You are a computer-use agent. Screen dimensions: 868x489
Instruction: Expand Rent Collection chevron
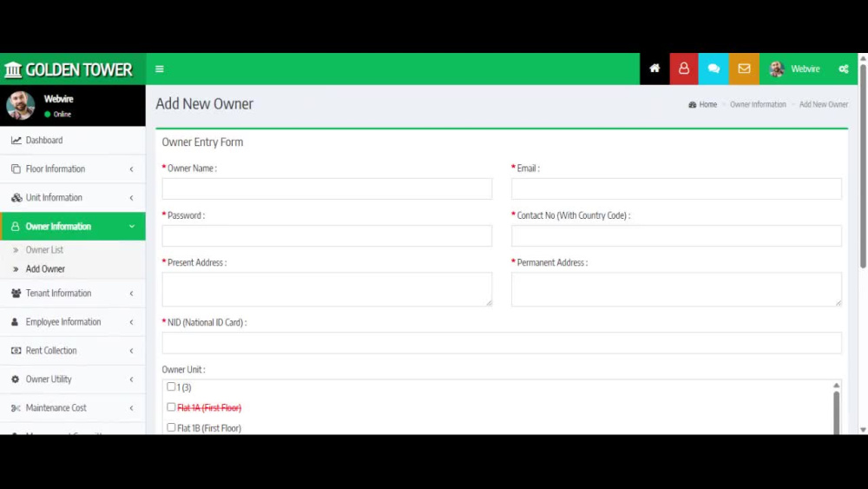pyautogui.click(x=131, y=351)
